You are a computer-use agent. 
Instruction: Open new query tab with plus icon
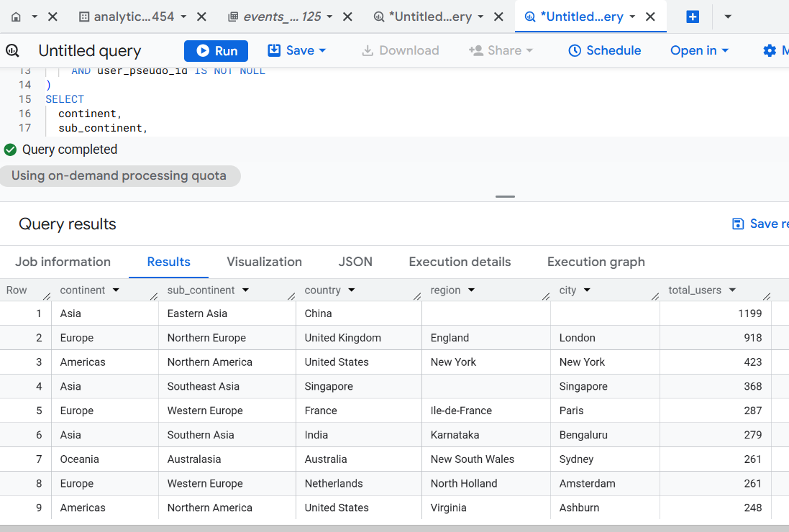pos(693,17)
